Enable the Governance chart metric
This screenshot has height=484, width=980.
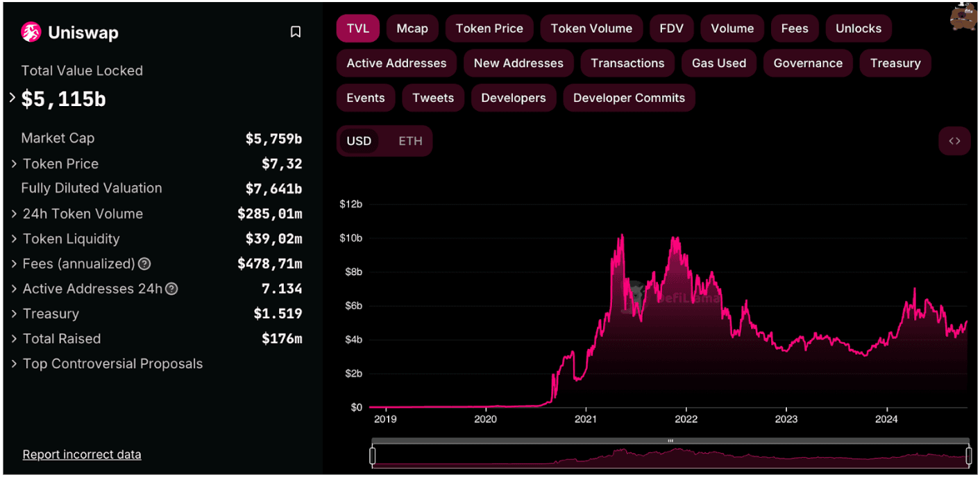(808, 63)
